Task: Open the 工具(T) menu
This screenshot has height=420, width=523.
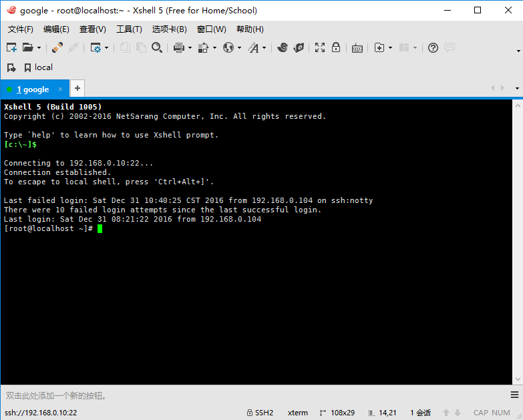Action: pyautogui.click(x=129, y=29)
